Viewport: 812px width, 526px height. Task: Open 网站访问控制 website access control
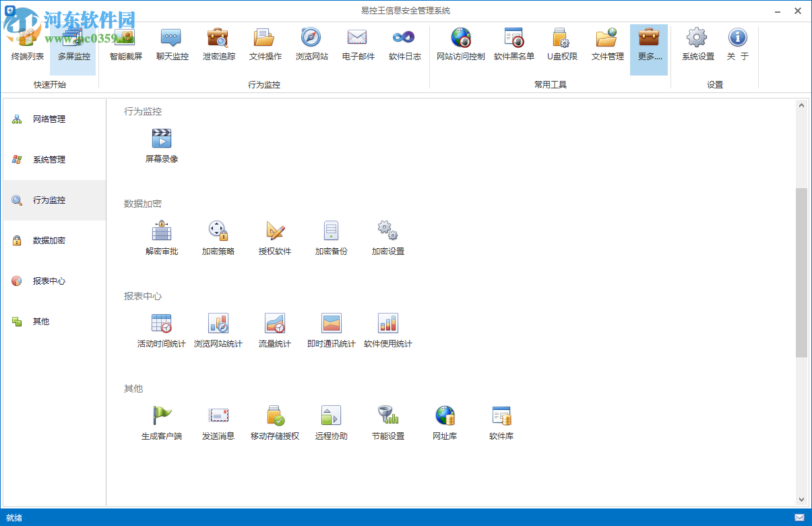[461, 44]
